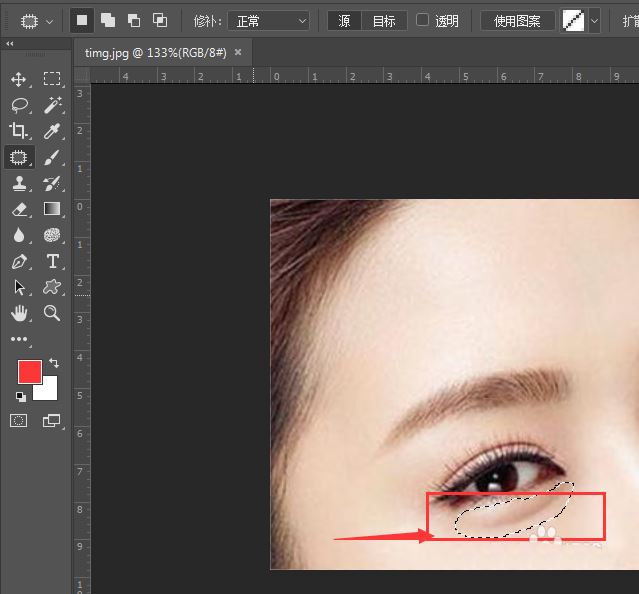Open the tool preset picker arrow
The width and height of the screenshot is (639, 594).
tap(50, 21)
